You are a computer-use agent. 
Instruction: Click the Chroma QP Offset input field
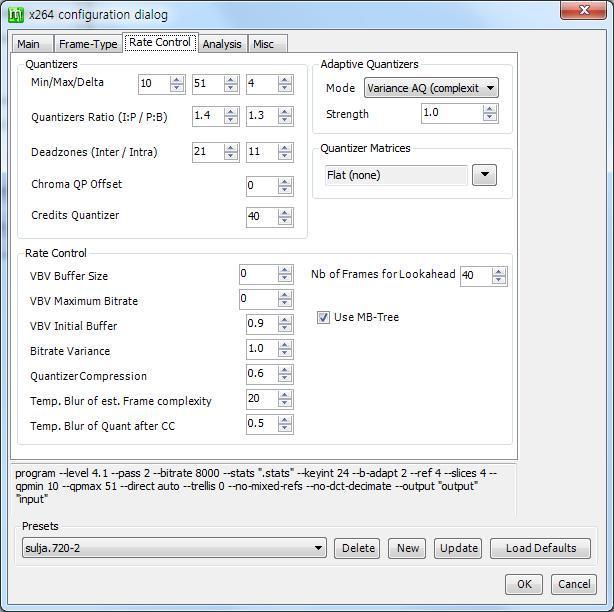coord(262,186)
